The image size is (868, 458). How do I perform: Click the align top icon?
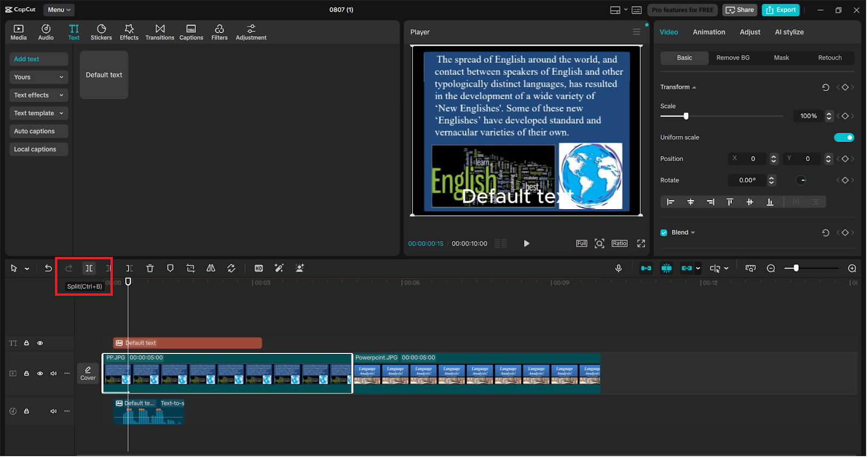[x=730, y=202]
